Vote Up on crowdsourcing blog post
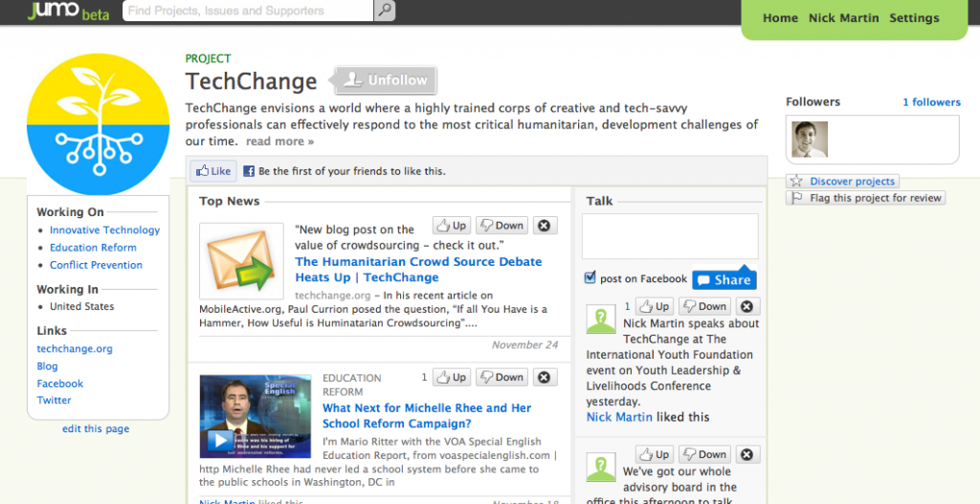980x504 pixels. click(x=452, y=226)
